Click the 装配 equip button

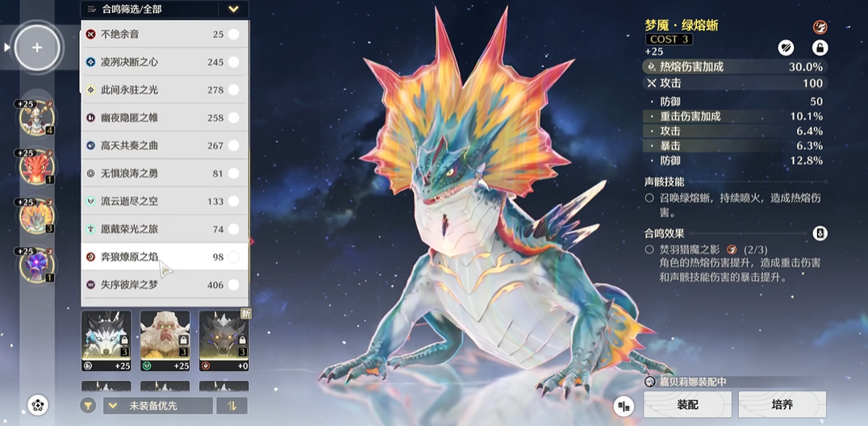pos(687,405)
